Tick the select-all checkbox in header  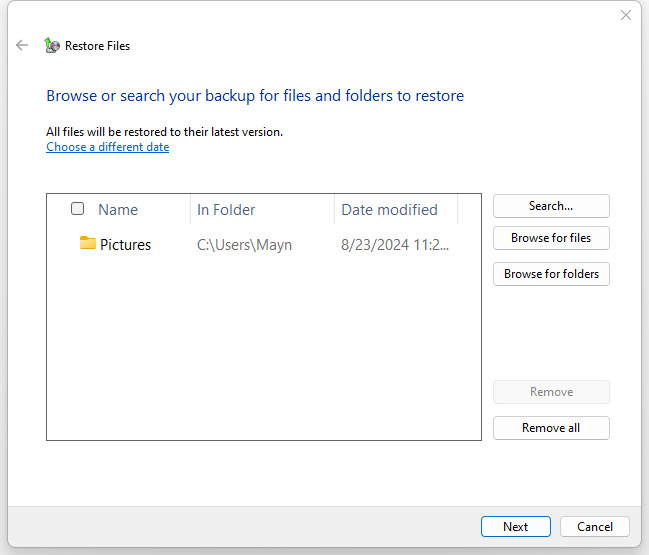(77, 209)
